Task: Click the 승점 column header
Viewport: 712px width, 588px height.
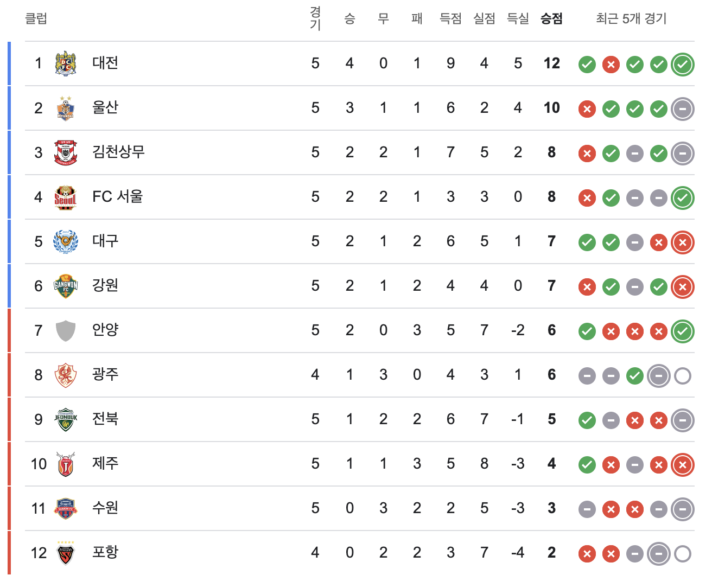Action: [551, 18]
